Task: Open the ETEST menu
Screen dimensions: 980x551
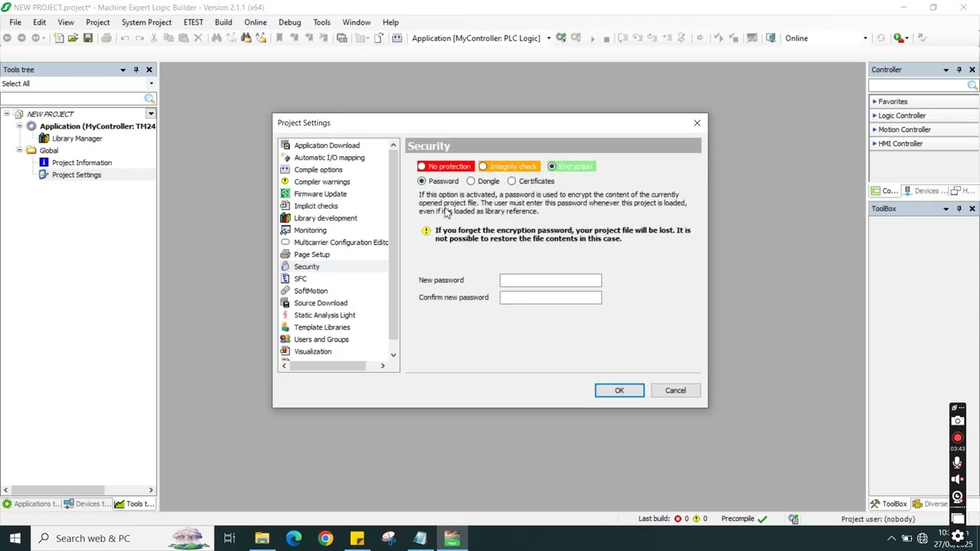Action: (x=193, y=22)
